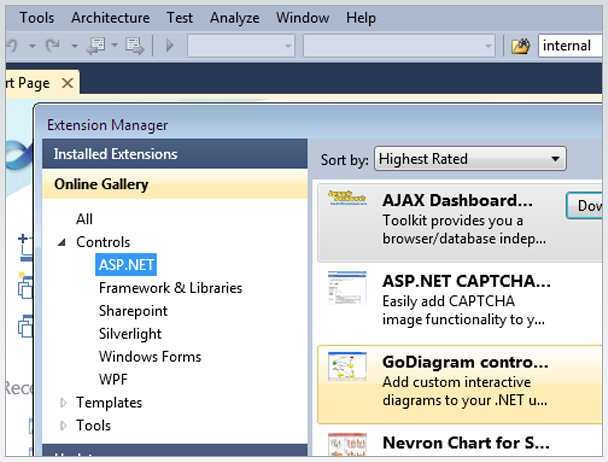Click the Navigate Backward icon
This screenshot has width=608, height=462.
[x=96, y=46]
